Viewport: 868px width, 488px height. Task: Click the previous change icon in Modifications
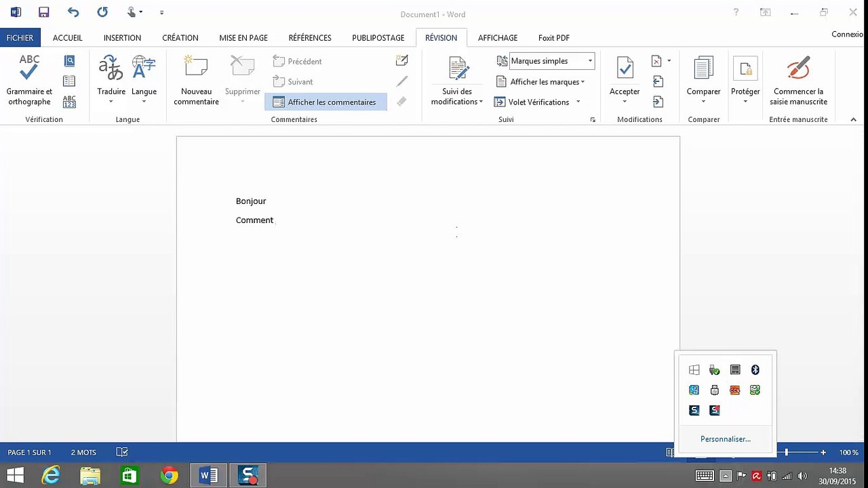(658, 81)
